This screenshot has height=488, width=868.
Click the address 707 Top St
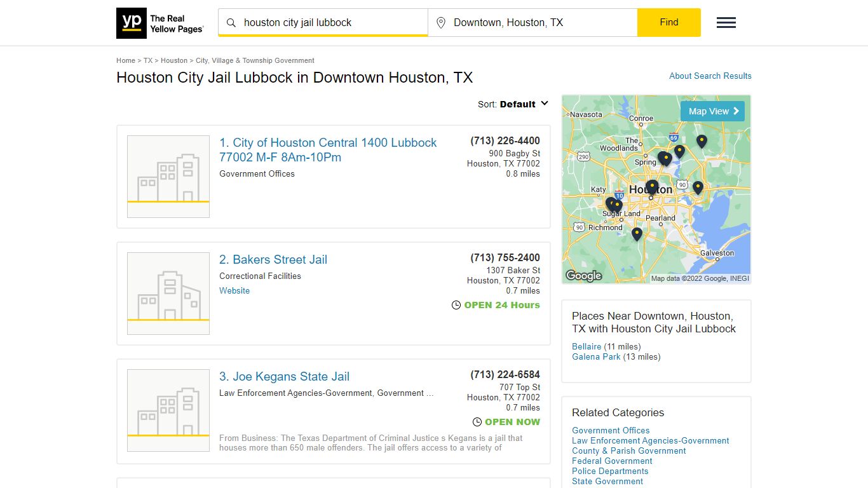click(x=519, y=387)
